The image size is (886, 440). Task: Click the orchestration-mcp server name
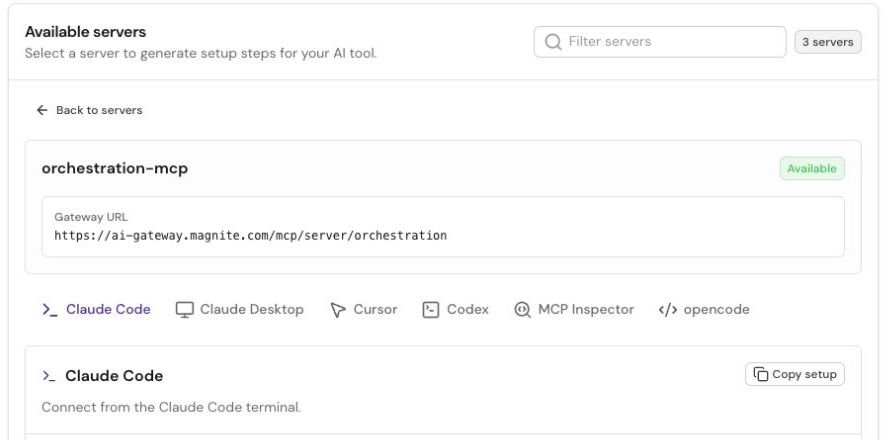[x=115, y=168]
